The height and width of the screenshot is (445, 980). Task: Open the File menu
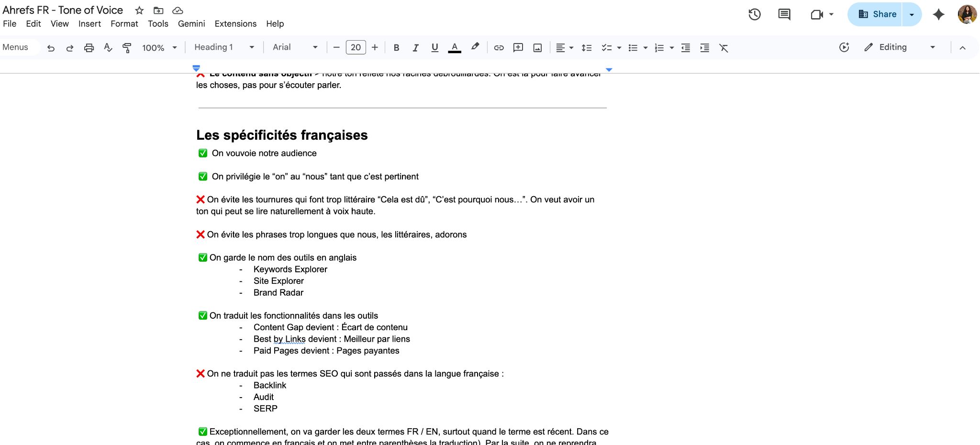(x=10, y=24)
